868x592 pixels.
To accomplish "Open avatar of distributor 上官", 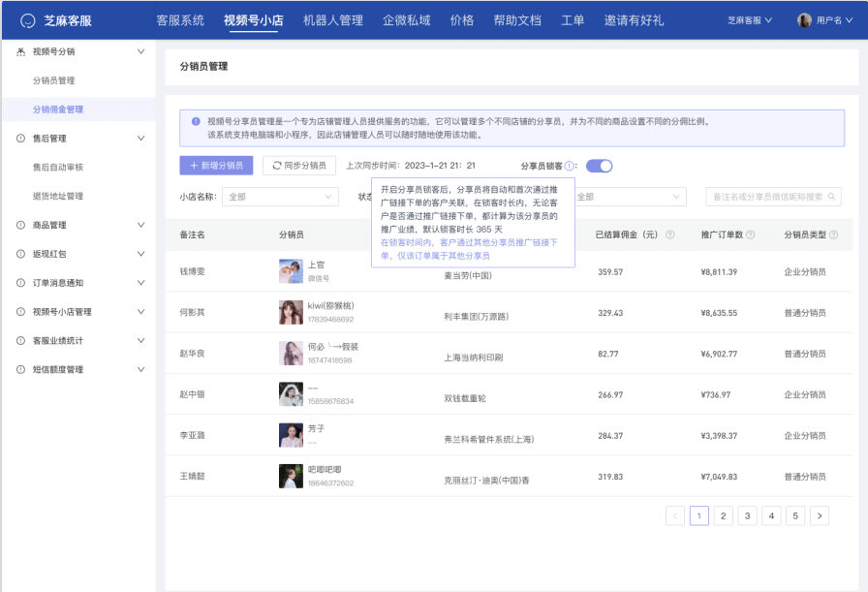I will (291, 271).
